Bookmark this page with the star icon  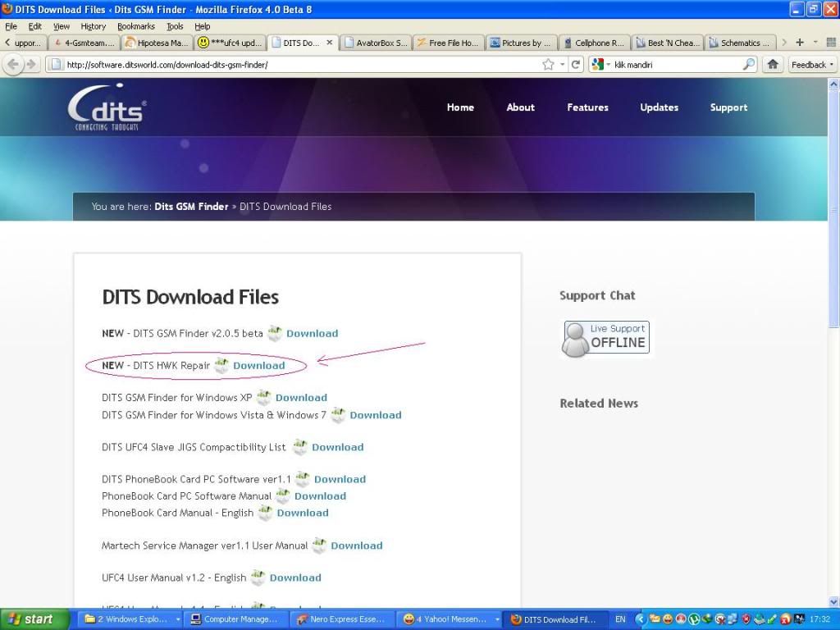point(548,65)
